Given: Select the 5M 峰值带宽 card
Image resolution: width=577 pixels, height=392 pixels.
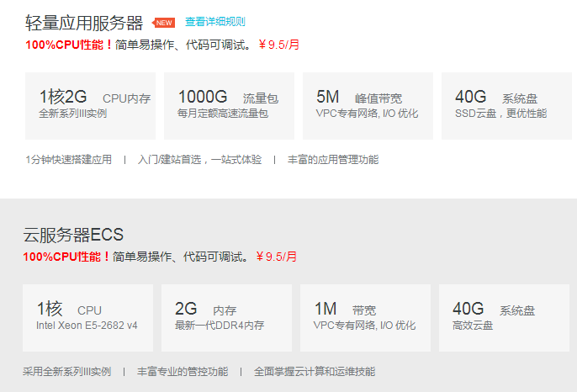Looking at the screenshot, I should [368, 106].
